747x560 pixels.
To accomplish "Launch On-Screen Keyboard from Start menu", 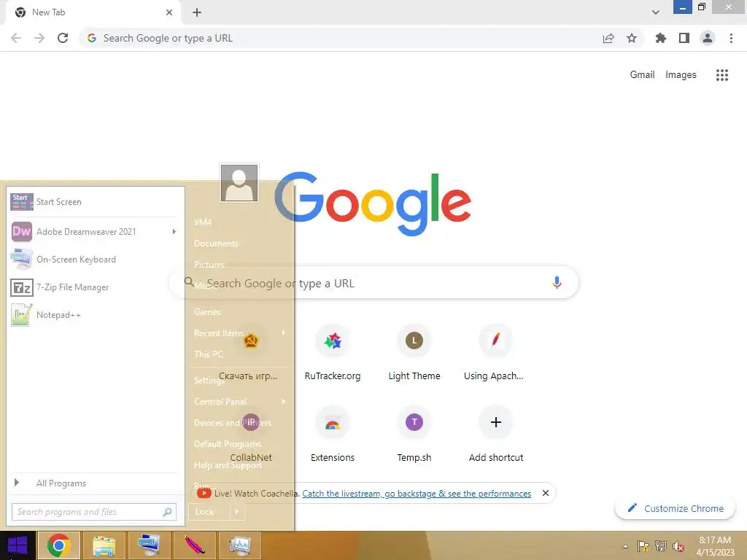I will coord(88,260).
